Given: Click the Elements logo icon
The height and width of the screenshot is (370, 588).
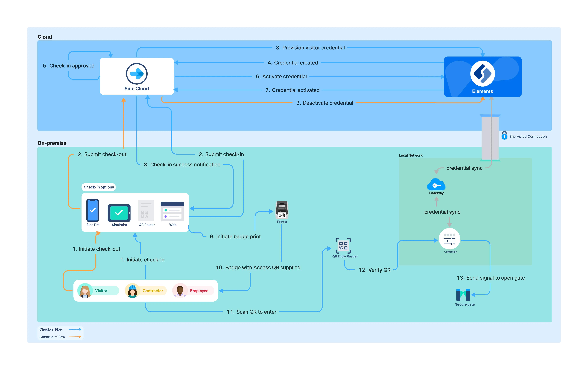Looking at the screenshot, I should point(482,73).
